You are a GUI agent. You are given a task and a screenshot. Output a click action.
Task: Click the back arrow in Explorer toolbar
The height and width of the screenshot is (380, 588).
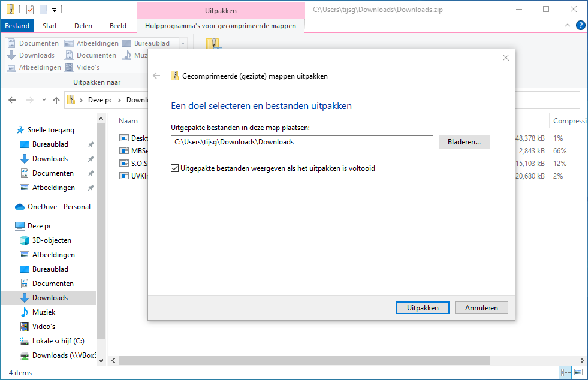click(x=12, y=100)
